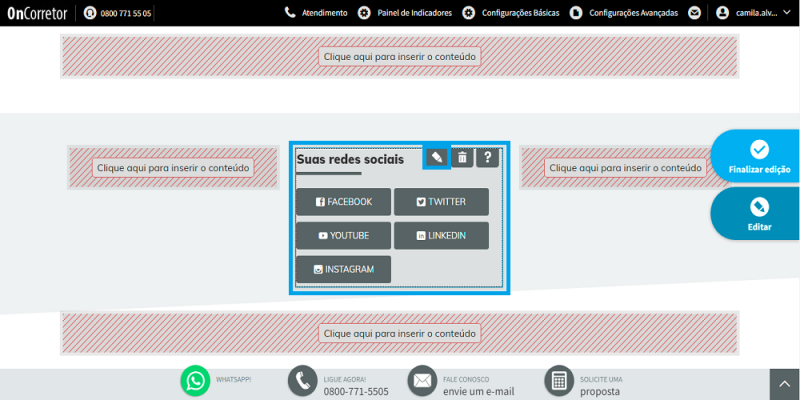Open Configurações Básicas menu

tap(511, 13)
